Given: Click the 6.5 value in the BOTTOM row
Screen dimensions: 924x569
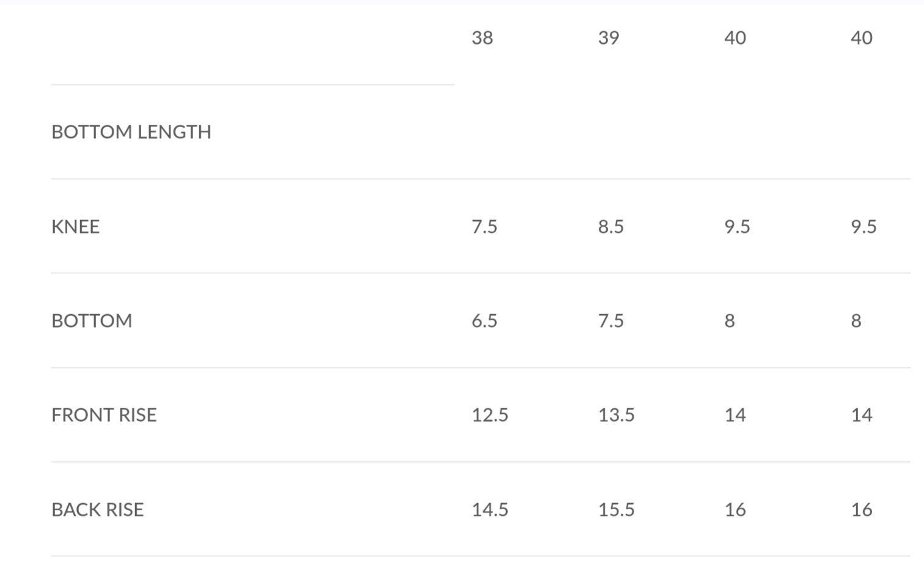Looking at the screenshot, I should tap(485, 321).
